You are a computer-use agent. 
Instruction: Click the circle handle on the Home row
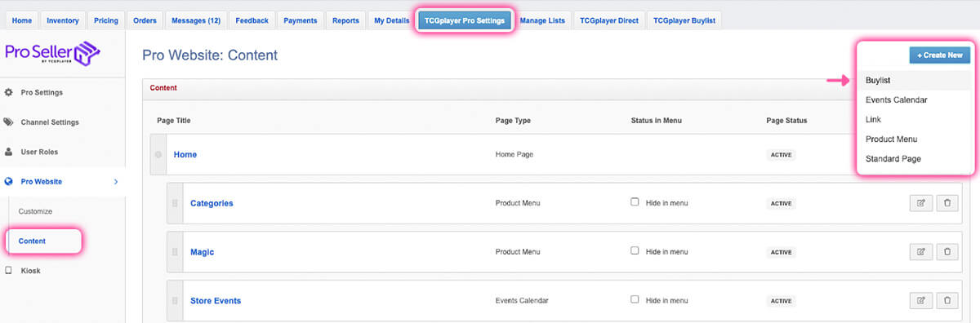click(158, 155)
